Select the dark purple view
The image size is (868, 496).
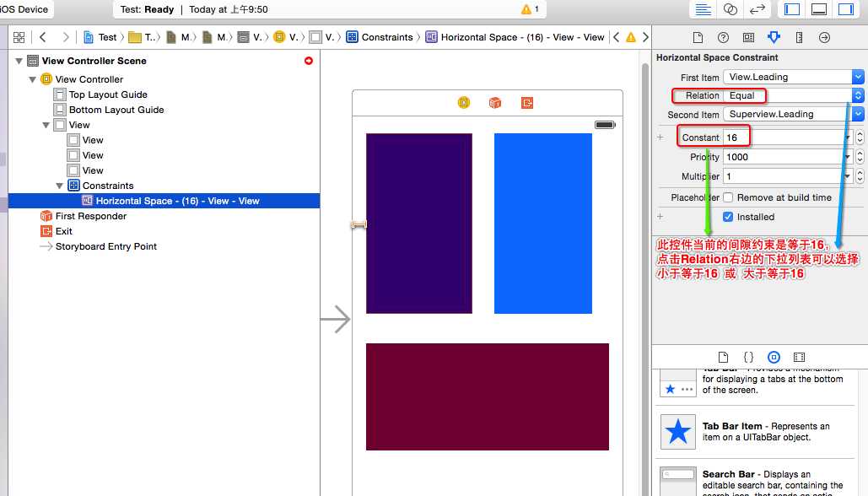[419, 223]
